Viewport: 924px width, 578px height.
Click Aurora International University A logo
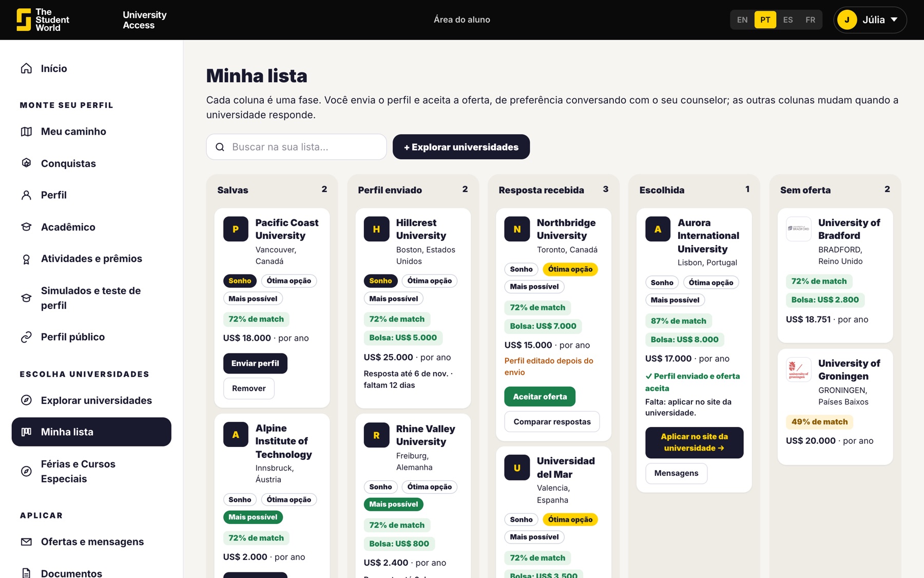pos(658,229)
